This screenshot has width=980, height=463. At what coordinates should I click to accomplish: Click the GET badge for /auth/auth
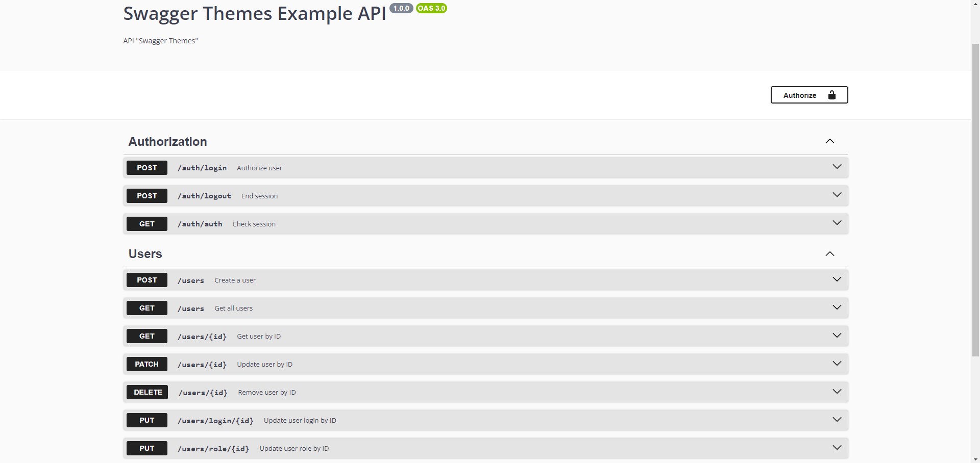coord(147,224)
